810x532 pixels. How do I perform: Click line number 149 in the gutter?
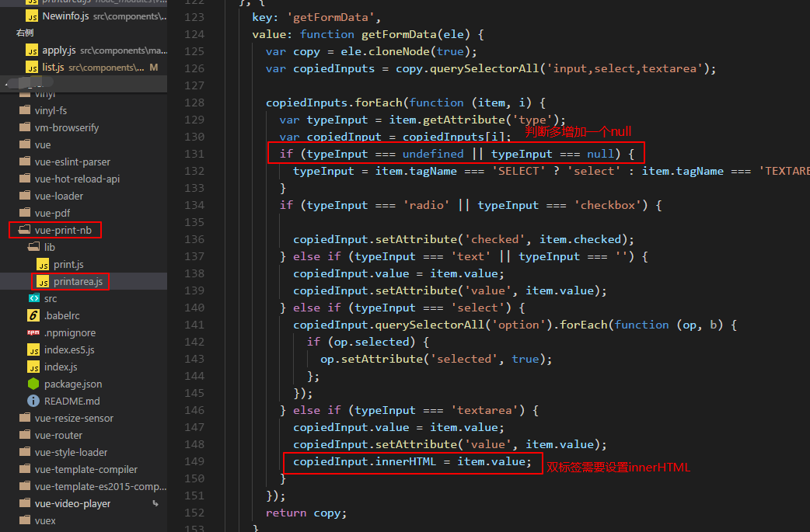tap(194, 461)
